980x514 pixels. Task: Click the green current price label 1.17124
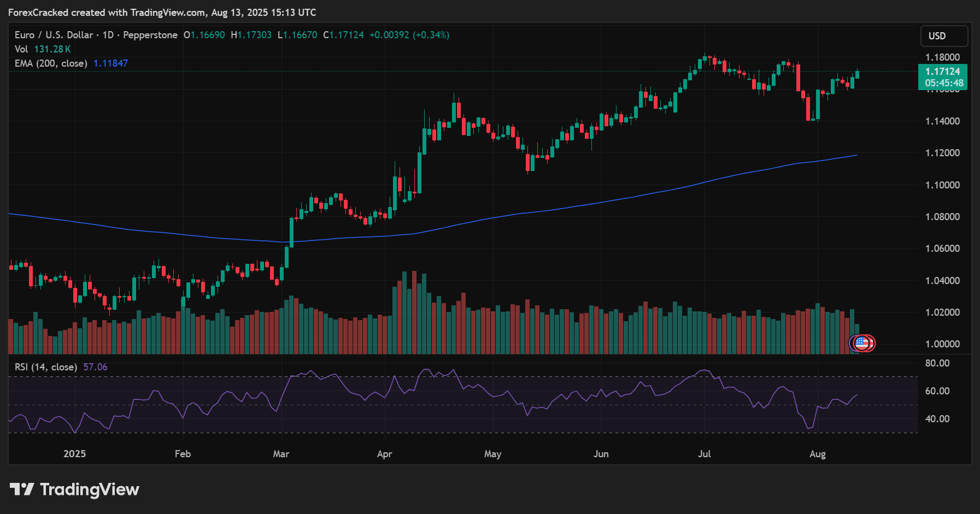coord(942,72)
